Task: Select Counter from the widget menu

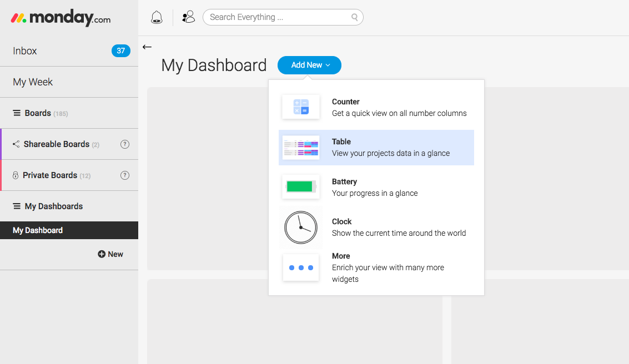Action: click(x=376, y=108)
